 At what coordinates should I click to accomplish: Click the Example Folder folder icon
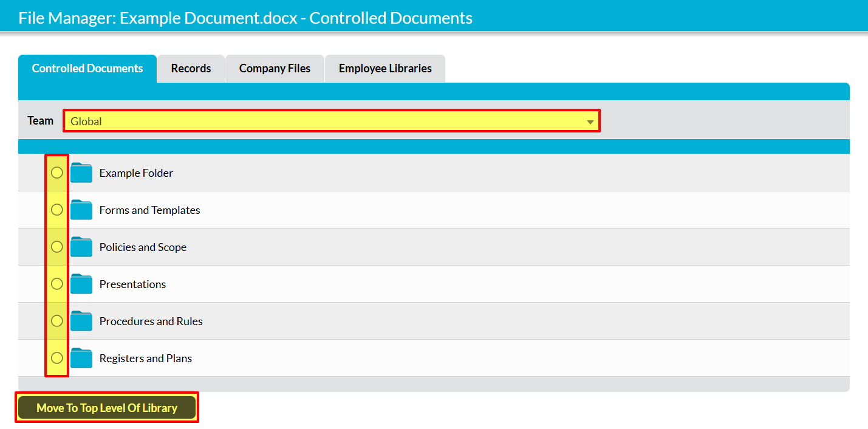(x=81, y=173)
